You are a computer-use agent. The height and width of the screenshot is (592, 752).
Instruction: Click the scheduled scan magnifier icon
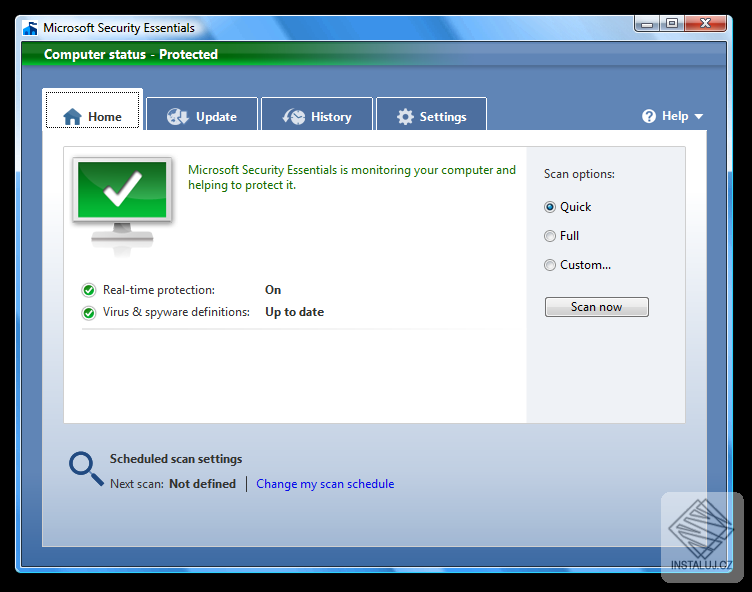86,469
